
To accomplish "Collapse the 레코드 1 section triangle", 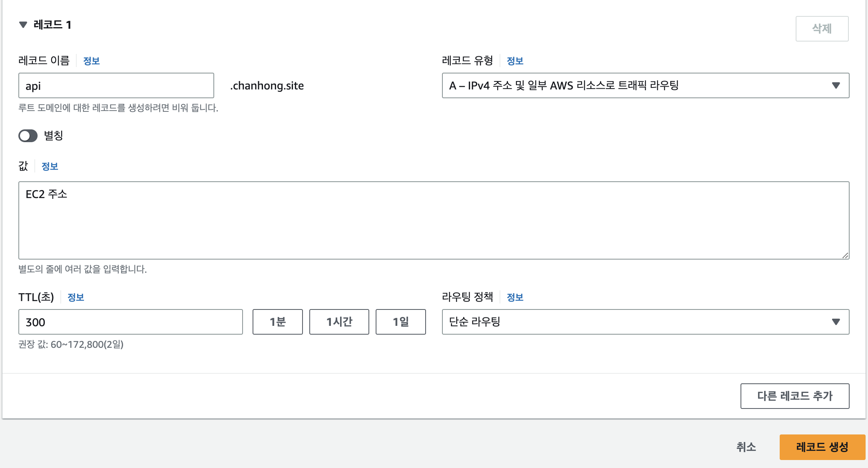I will pyautogui.click(x=23, y=25).
